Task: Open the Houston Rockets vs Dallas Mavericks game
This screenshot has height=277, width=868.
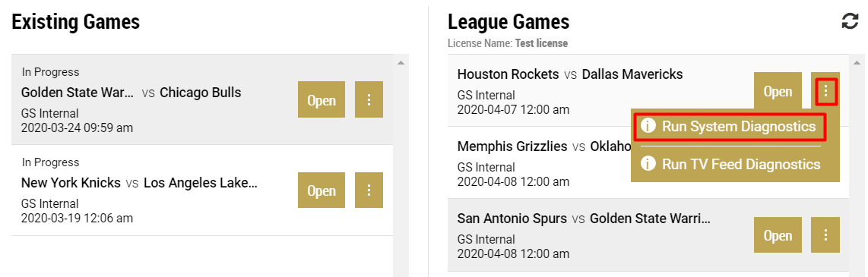Action: [x=778, y=90]
